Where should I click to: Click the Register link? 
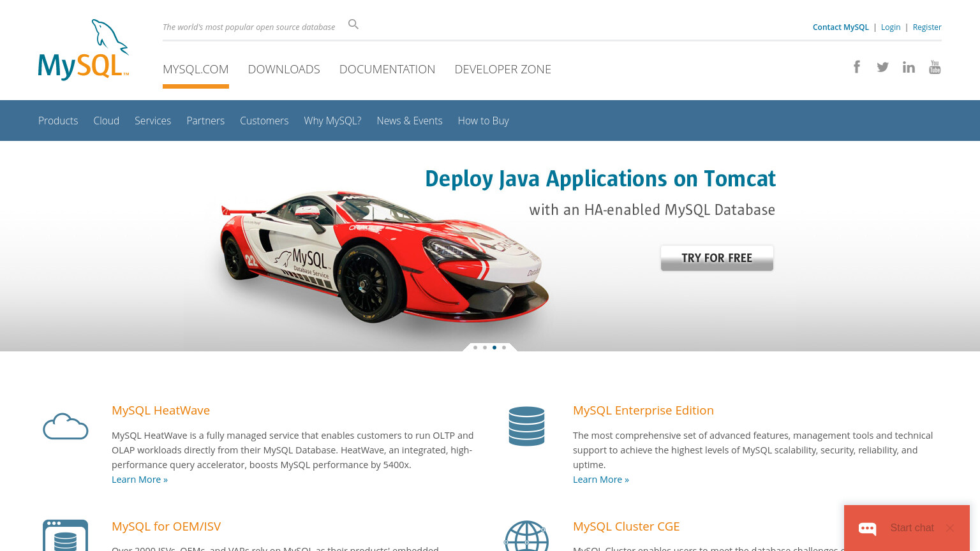pos(927,27)
